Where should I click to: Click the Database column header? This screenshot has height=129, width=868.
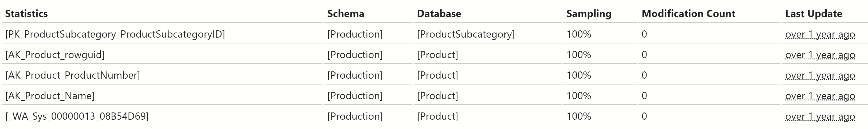(439, 14)
